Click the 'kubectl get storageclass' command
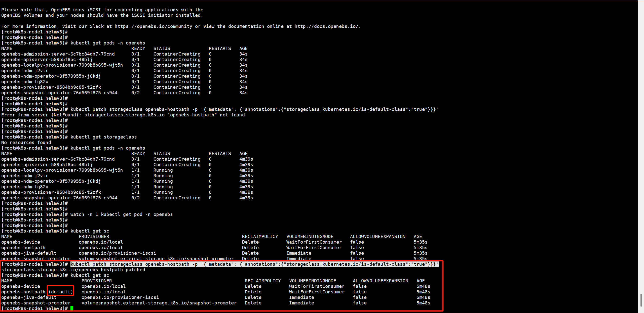644x313 pixels. (x=104, y=137)
